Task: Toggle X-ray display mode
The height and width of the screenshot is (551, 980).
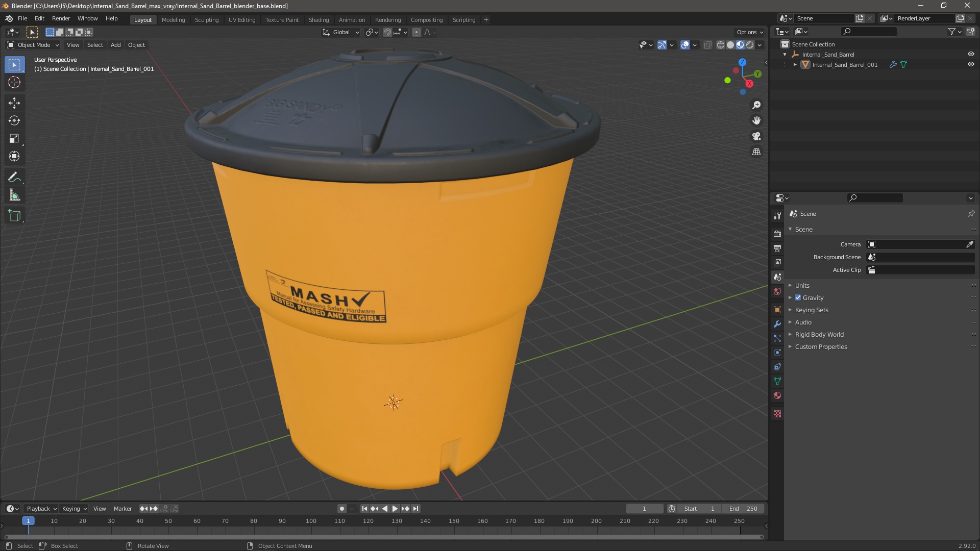Action: pos(707,45)
